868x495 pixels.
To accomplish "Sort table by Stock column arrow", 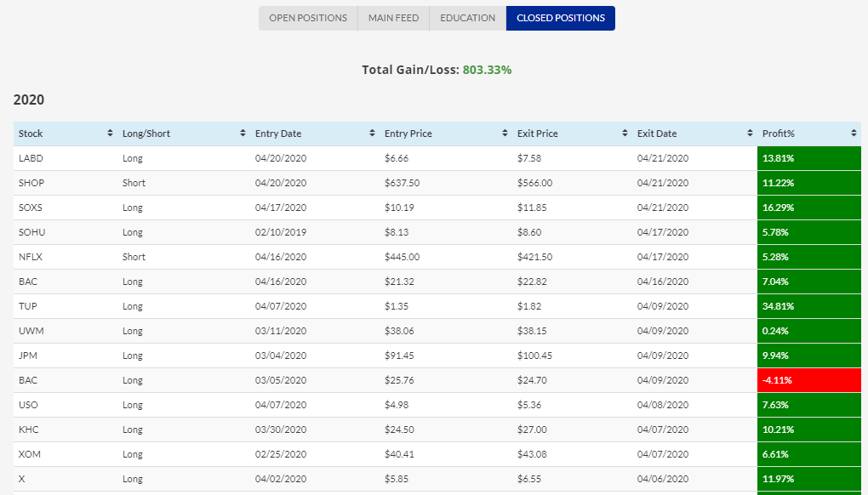I will (x=110, y=134).
